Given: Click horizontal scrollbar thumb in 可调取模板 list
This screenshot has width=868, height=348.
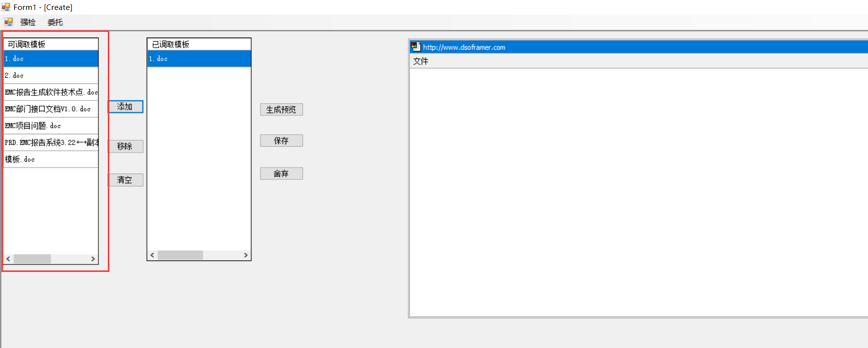Looking at the screenshot, I should (32, 259).
